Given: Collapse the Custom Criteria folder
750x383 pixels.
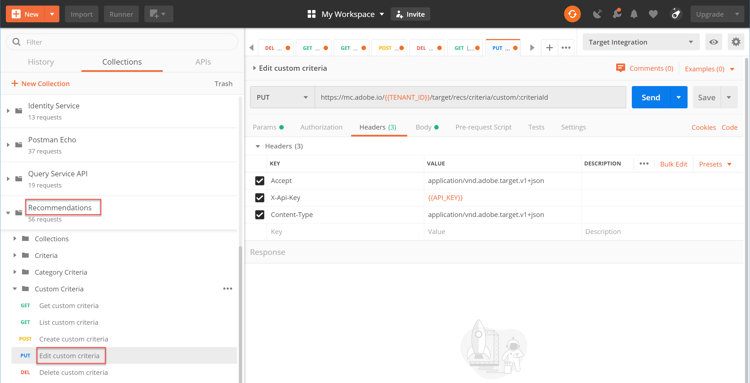Looking at the screenshot, I should (x=15, y=289).
